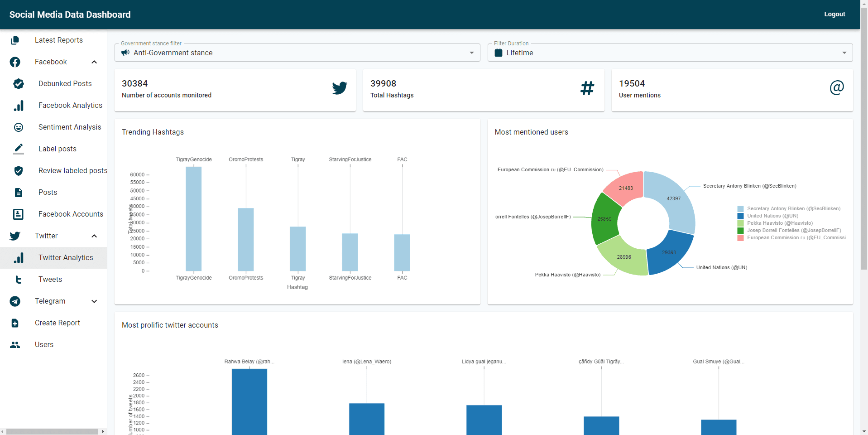Open the Filter Duration dropdown
The image size is (868, 435).
[670, 53]
